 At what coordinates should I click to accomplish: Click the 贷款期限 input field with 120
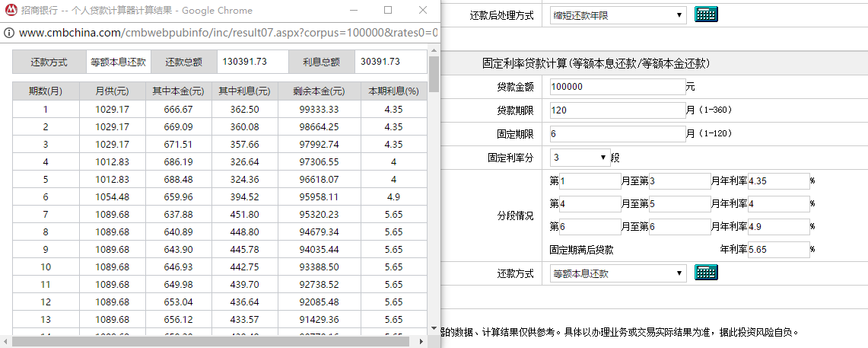[618, 110]
